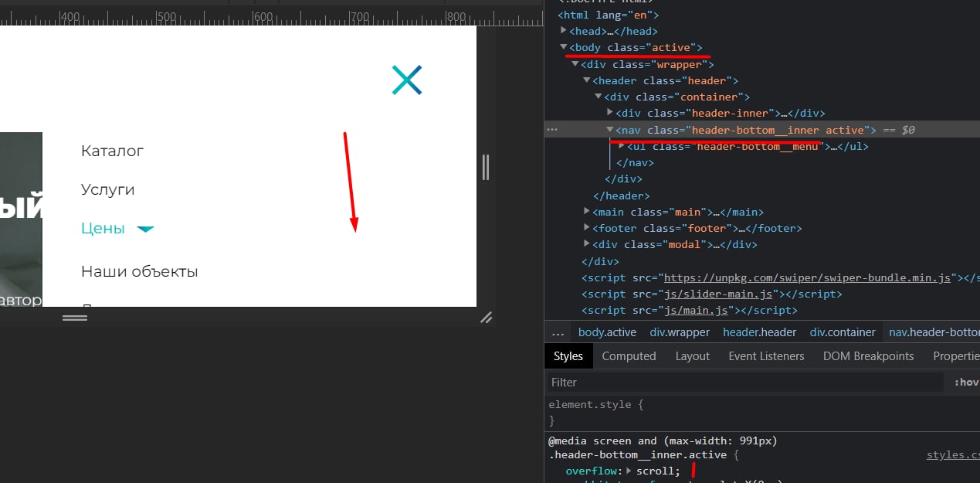Open the node actions ellipsis beside nav
This screenshot has width=980, height=483.
click(x=551, y=130)
